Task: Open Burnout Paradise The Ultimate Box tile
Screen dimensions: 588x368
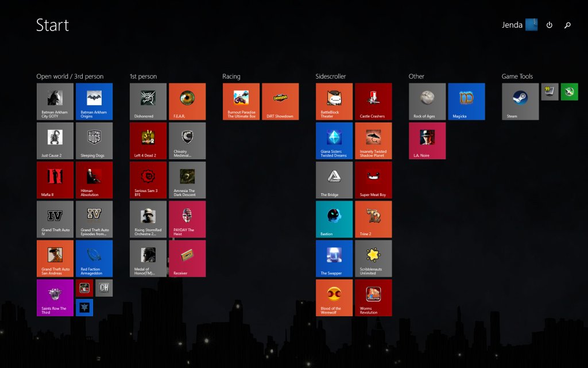Action: point(241,101)
